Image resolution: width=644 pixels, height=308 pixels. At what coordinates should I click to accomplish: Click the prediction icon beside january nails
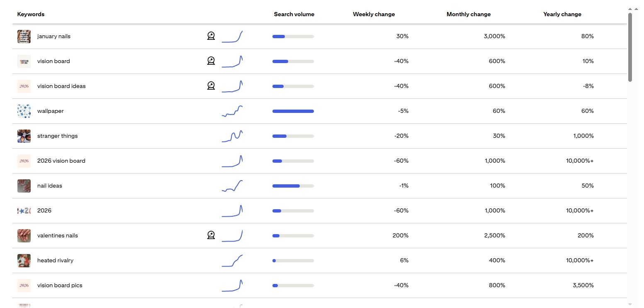(211, 36)
